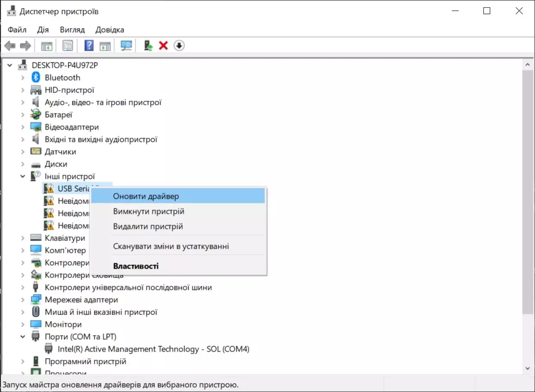Click the Back arrow toolbar icon
The width and height of the screenshot is (535, 392).
point(10,46)
